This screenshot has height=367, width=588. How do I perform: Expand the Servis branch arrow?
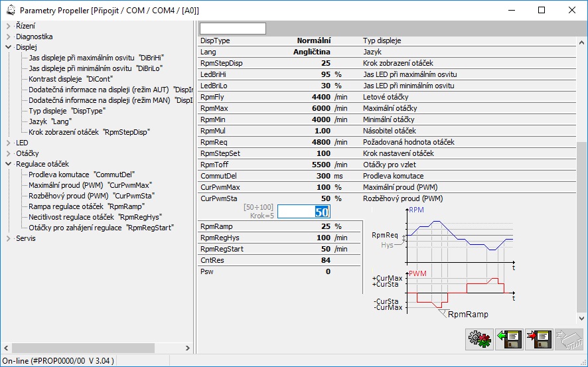coord(8,238)
